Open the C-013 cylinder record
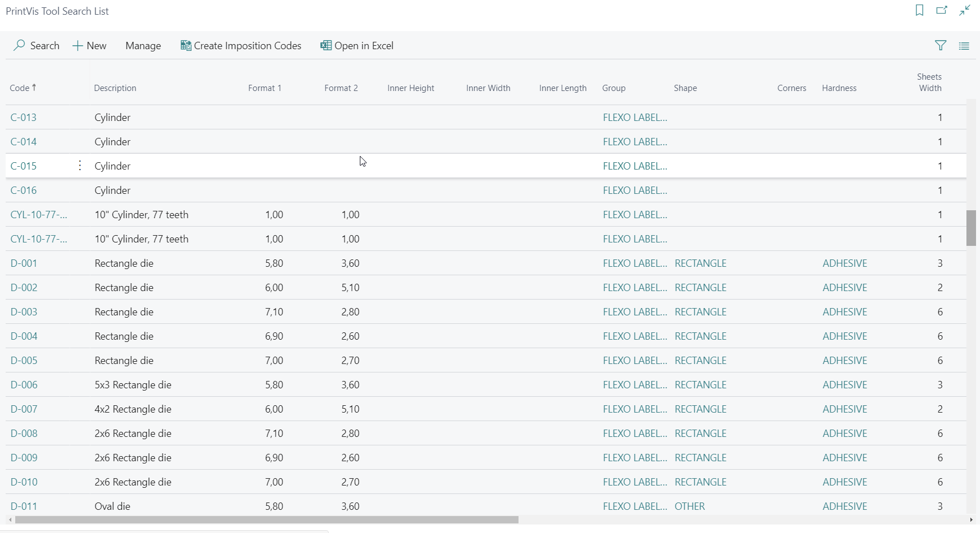980x533 pixels. (x=24, y=118)
